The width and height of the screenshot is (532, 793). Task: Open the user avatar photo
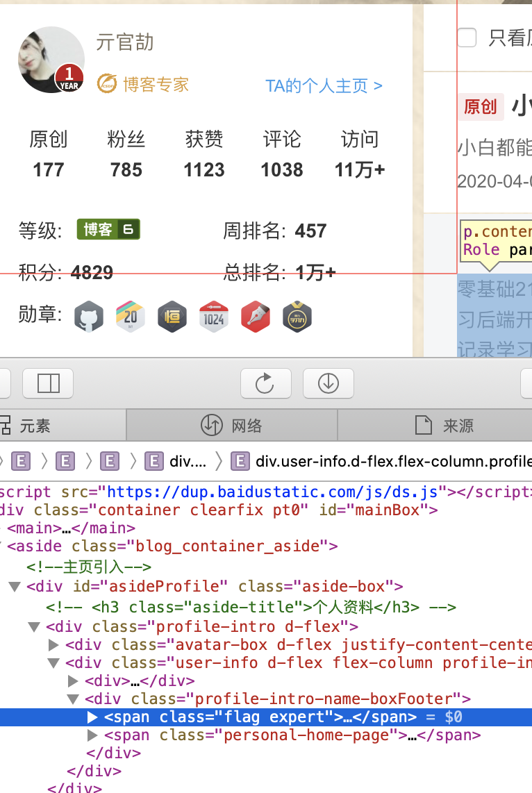tap(51, 60)
